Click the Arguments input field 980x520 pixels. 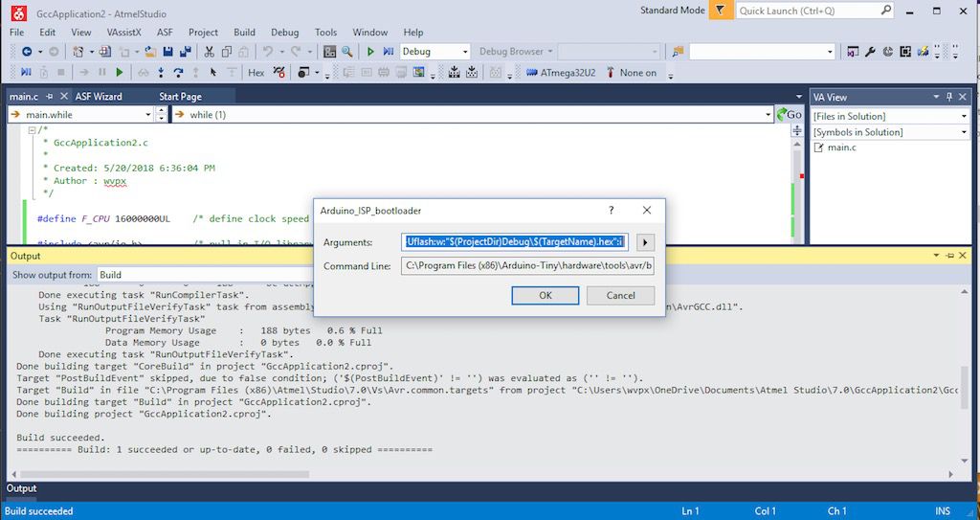[515, 242]
